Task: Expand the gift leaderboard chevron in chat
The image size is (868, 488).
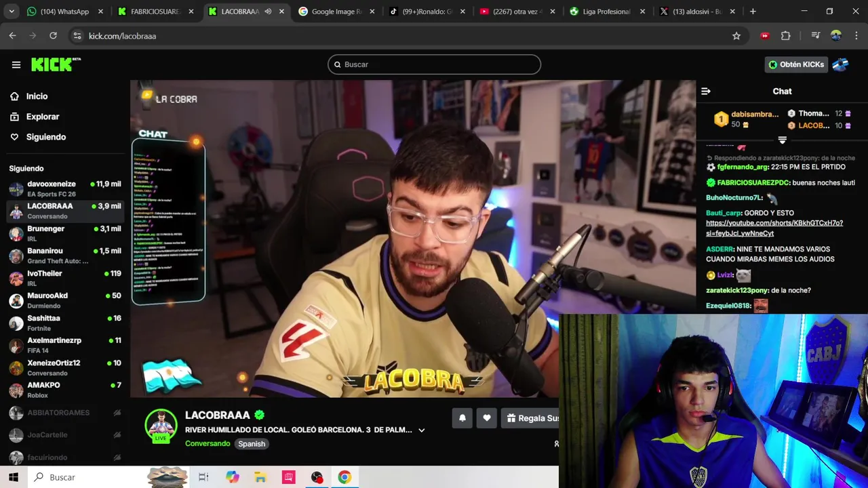Action: [x=782, y=140]
